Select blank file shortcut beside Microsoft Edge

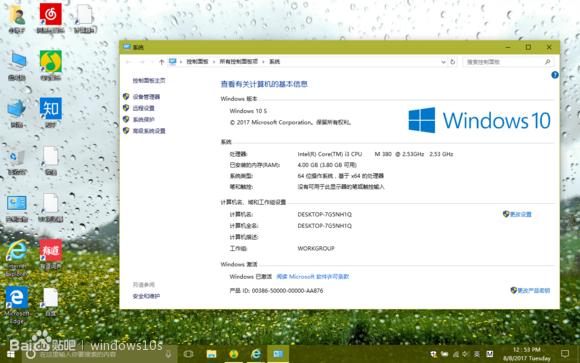tap(51, 302)
